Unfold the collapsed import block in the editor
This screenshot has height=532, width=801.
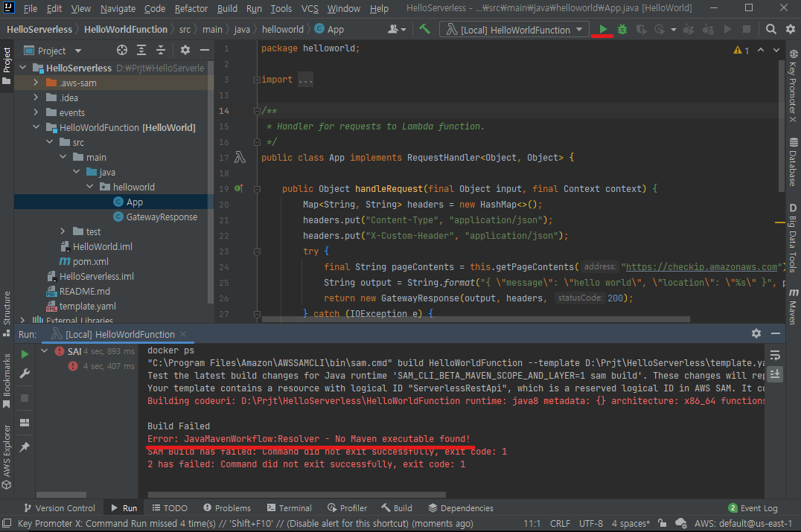pos(257,80)
